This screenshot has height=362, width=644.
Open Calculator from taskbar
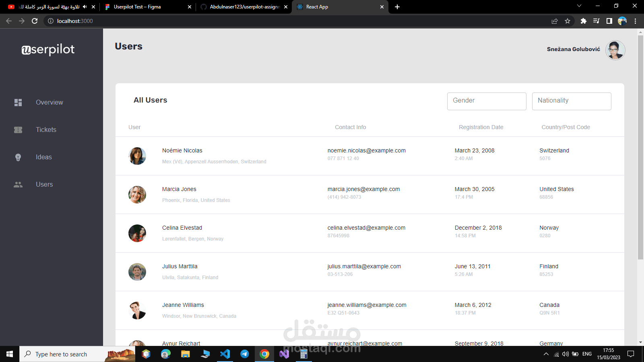304,354
